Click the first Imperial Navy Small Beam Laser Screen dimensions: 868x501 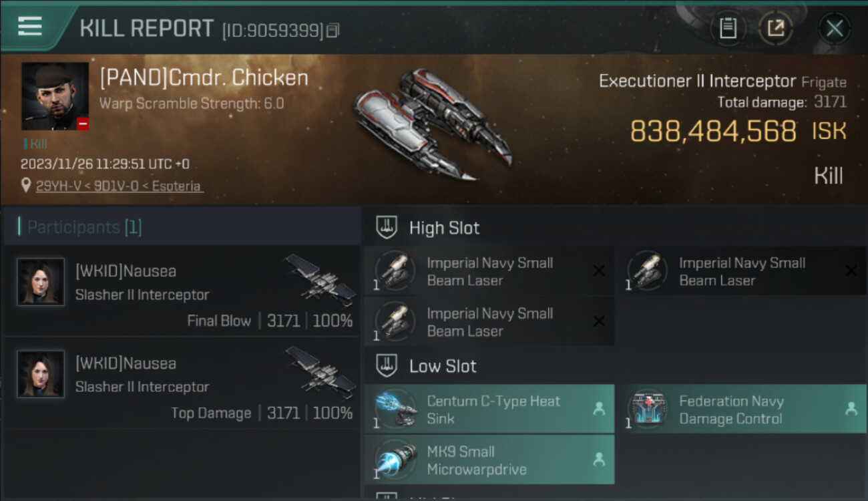489,271
